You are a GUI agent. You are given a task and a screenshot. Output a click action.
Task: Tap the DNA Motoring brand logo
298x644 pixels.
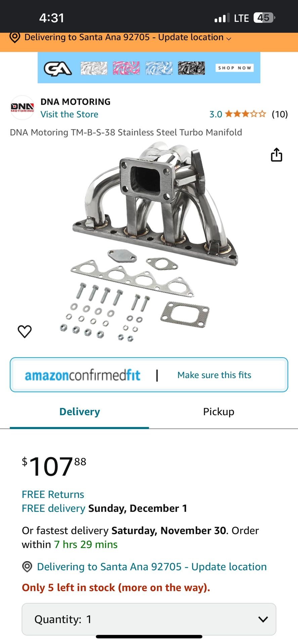tap(22, 108)
